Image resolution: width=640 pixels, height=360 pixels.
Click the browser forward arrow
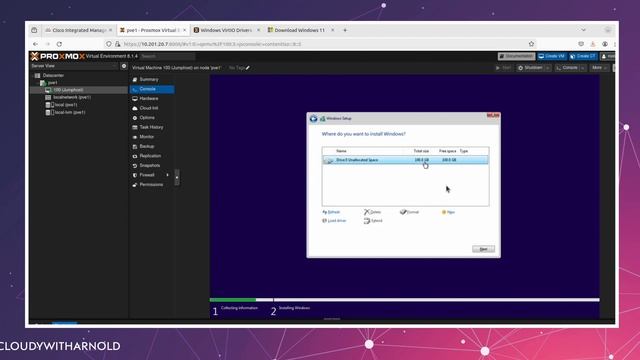[x=47, y=44]
